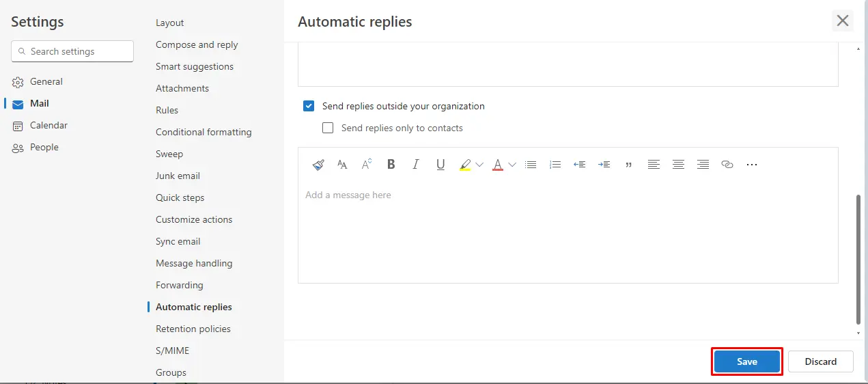Open Message handling settings
The height and width of the screenshot is (384, 868).
(194, 263)
